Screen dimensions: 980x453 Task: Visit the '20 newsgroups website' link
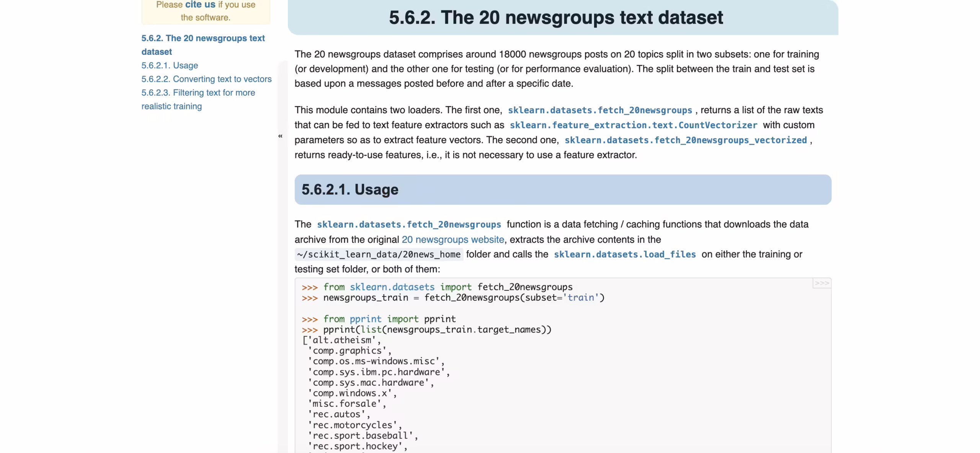452,240
